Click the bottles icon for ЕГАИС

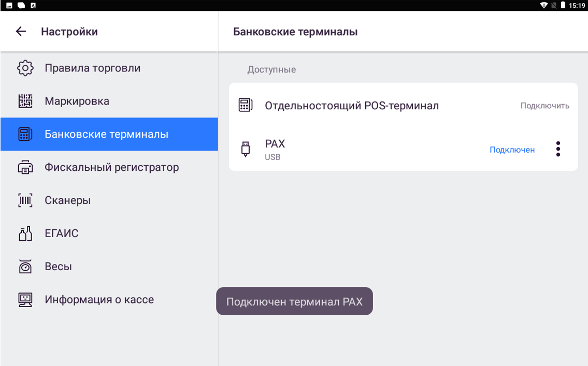(x=25, y=233)
